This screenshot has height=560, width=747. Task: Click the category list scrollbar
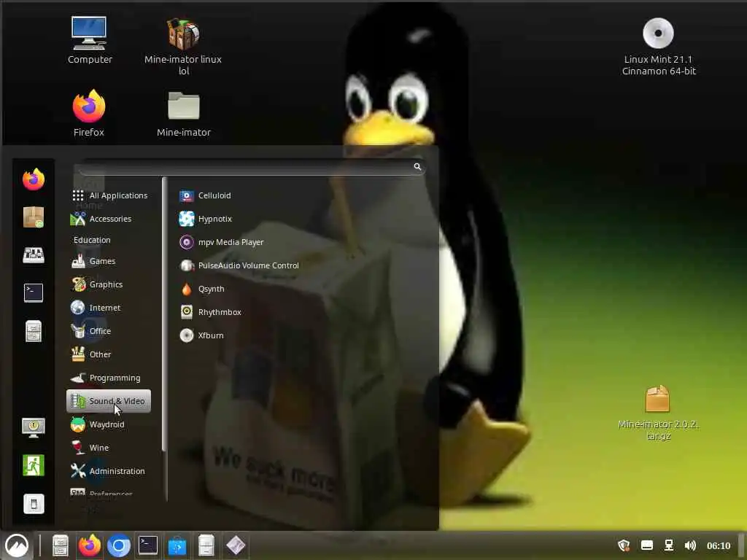tap(164, 314)
